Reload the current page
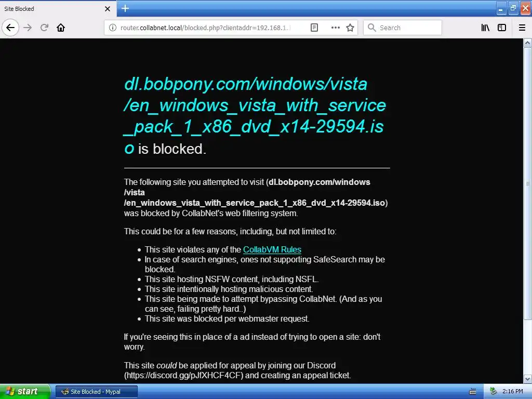 (x=44, y=28)
